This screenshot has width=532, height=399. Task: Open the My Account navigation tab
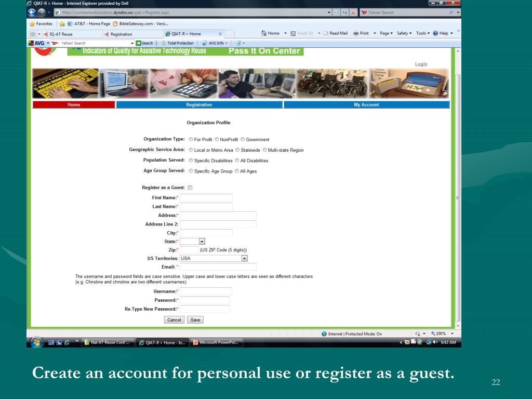366,105
